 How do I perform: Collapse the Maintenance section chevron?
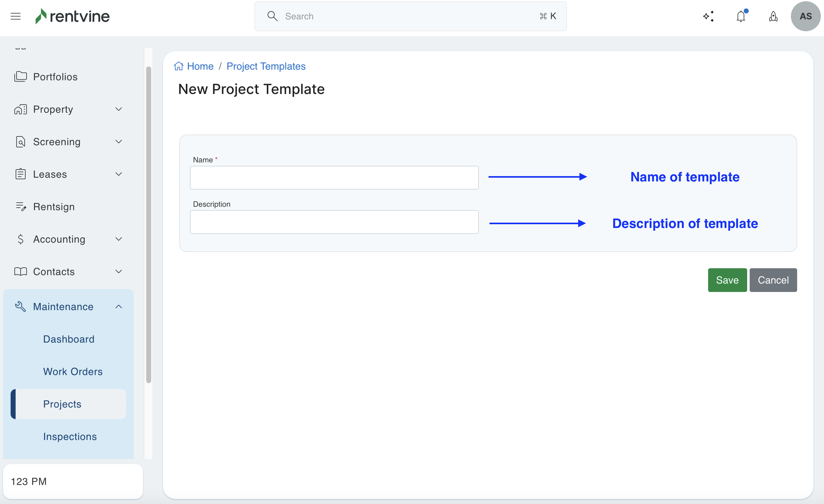[x=119, y=306]
